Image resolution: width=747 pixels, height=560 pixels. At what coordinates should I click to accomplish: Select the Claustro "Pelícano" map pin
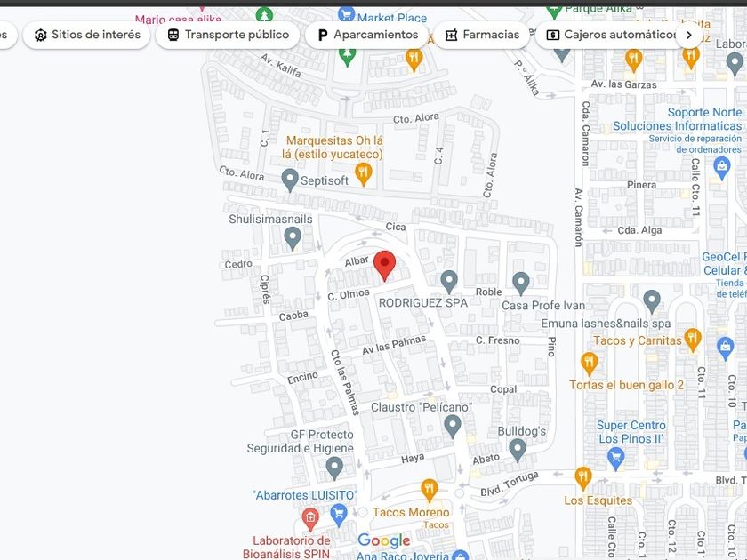452,427
